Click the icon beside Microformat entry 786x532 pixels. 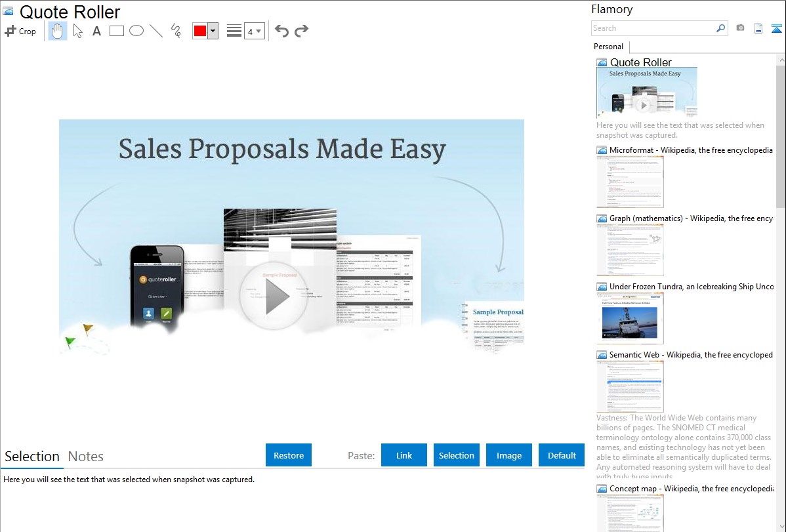(602, 150)
